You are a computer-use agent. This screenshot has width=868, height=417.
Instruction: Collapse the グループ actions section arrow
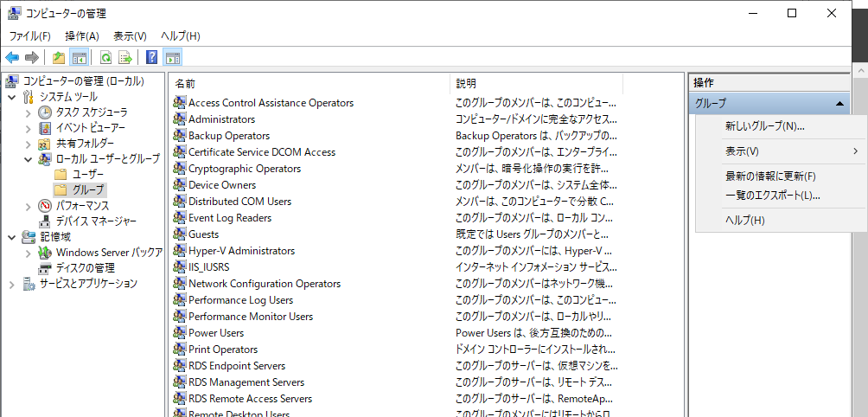tap(839, 103)
